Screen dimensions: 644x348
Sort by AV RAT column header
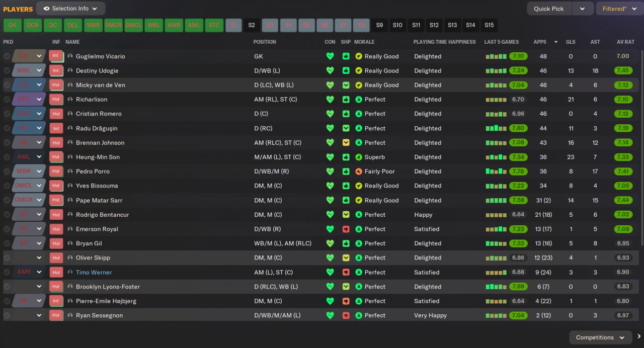[x=626, y=42]
